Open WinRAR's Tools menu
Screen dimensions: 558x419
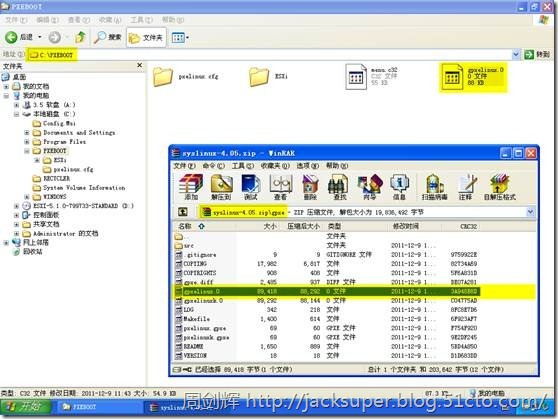(243, 166)
